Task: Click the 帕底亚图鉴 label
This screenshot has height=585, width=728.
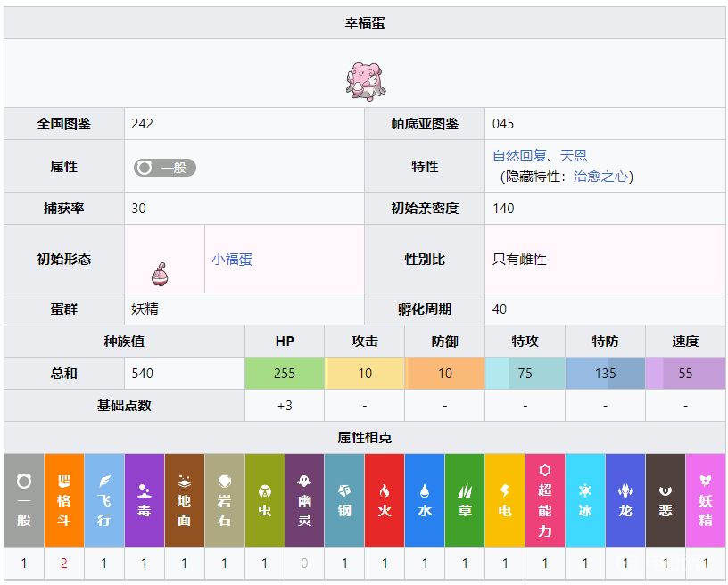Action: [x=425, y=123]
